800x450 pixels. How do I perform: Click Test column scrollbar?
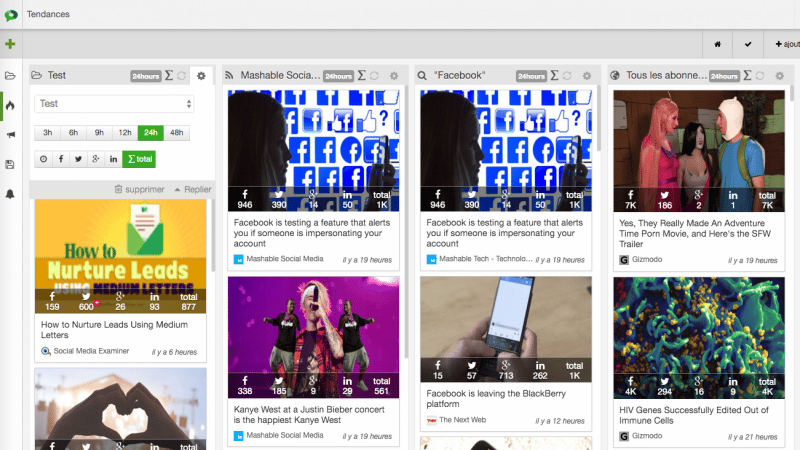(213, 236)
